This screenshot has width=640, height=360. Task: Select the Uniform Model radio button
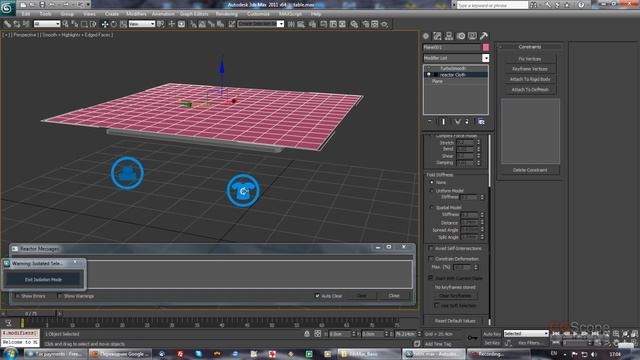[432, 191]
